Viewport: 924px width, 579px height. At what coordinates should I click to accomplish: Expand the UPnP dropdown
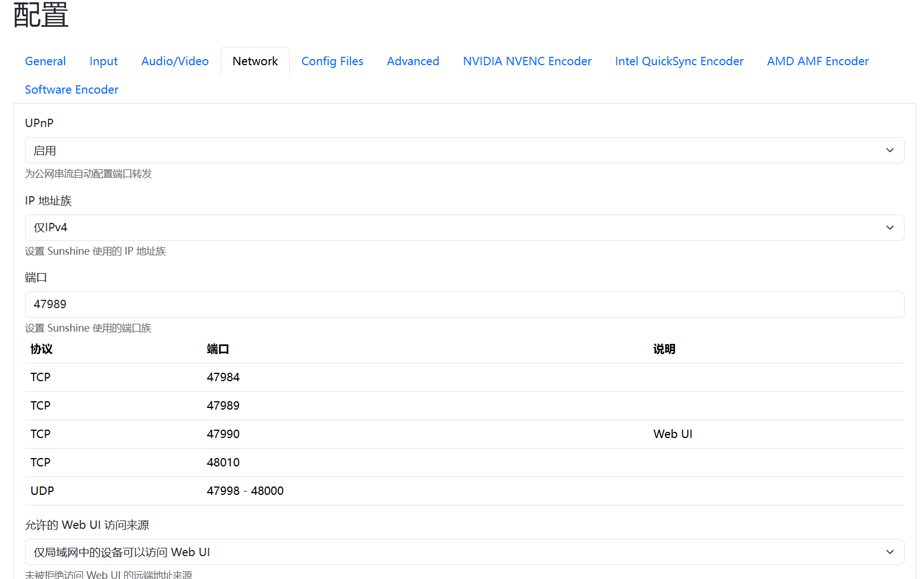point(464,150)
